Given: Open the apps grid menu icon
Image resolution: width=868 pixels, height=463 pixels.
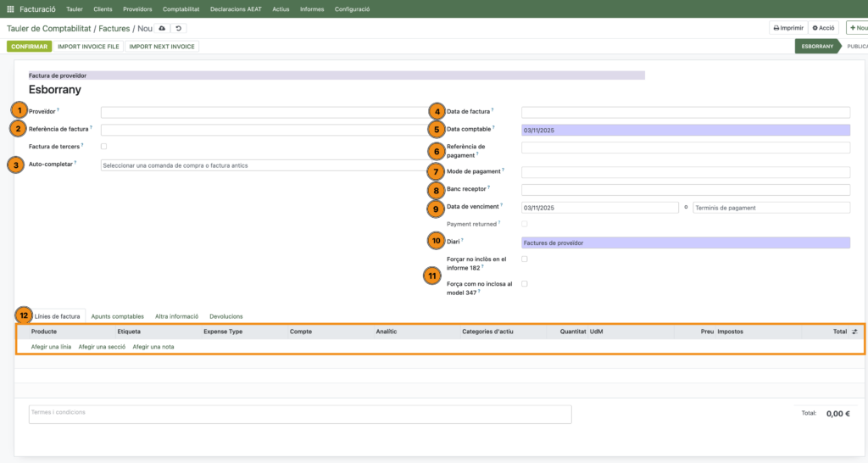Looking at the screenshot, I should pyautogui.click(x=11, y=8).
